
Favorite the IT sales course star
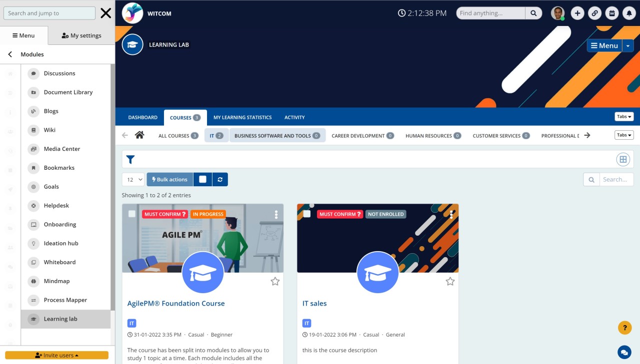[450, 282]
